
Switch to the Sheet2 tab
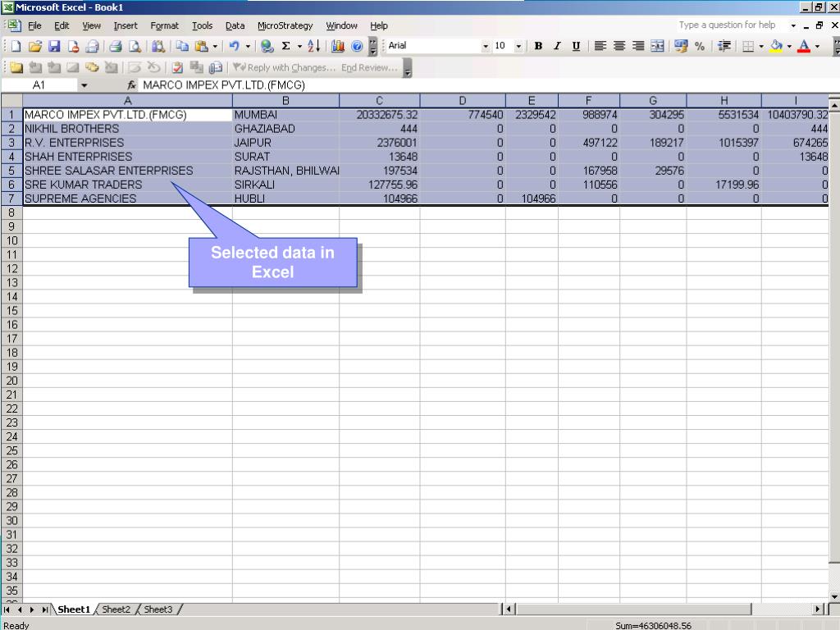pos(116,609)
